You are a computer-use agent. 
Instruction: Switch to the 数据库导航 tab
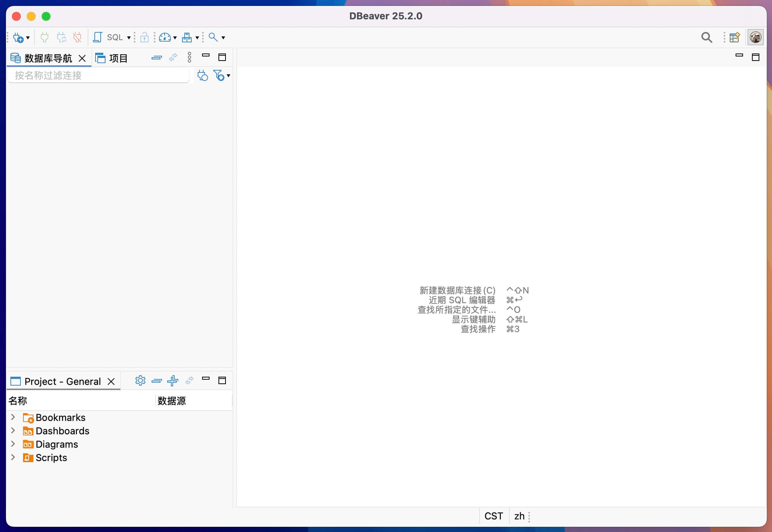pos(48,58)
